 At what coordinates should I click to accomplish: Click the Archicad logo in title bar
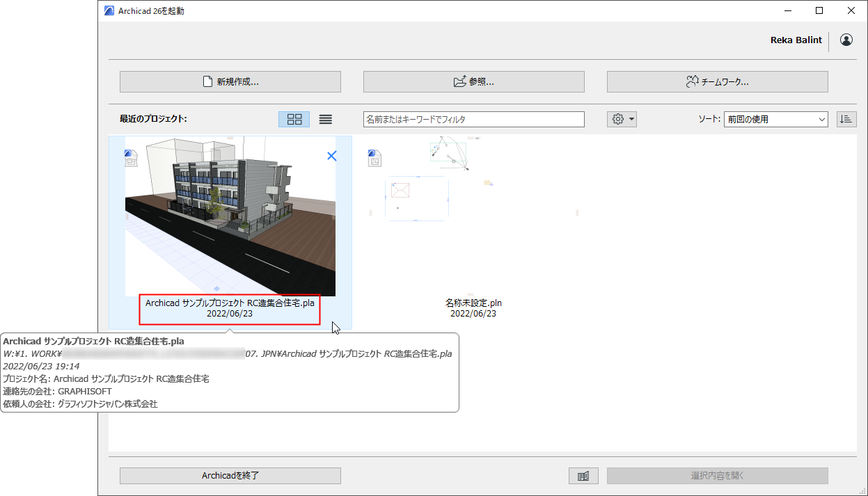point(109,10)
